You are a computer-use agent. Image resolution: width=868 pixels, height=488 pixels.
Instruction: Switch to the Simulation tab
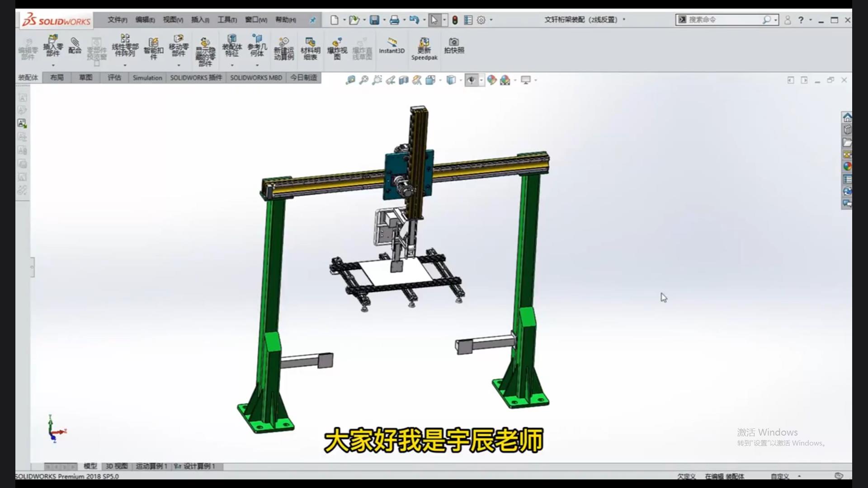147,78
